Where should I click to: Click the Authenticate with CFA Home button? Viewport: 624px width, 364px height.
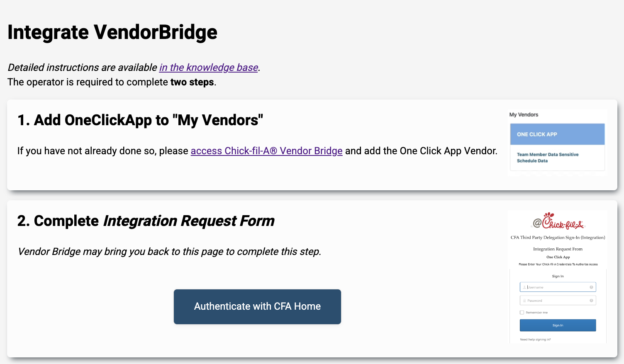click(257, 307)
